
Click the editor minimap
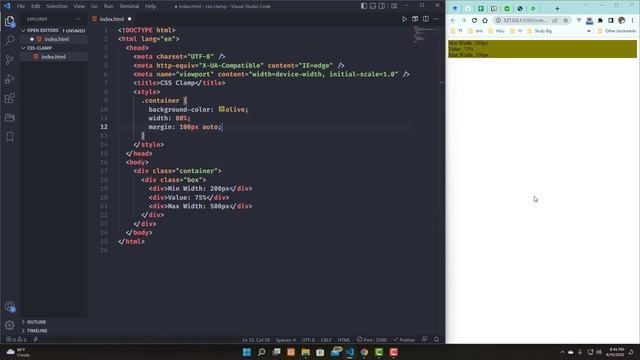tap(424, 35)
